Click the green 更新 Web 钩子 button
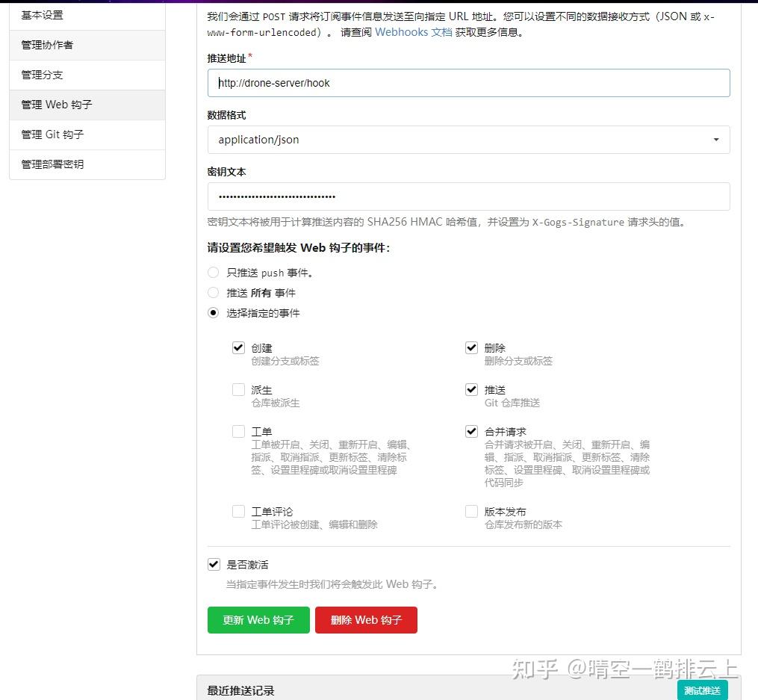 coord(258,619)
